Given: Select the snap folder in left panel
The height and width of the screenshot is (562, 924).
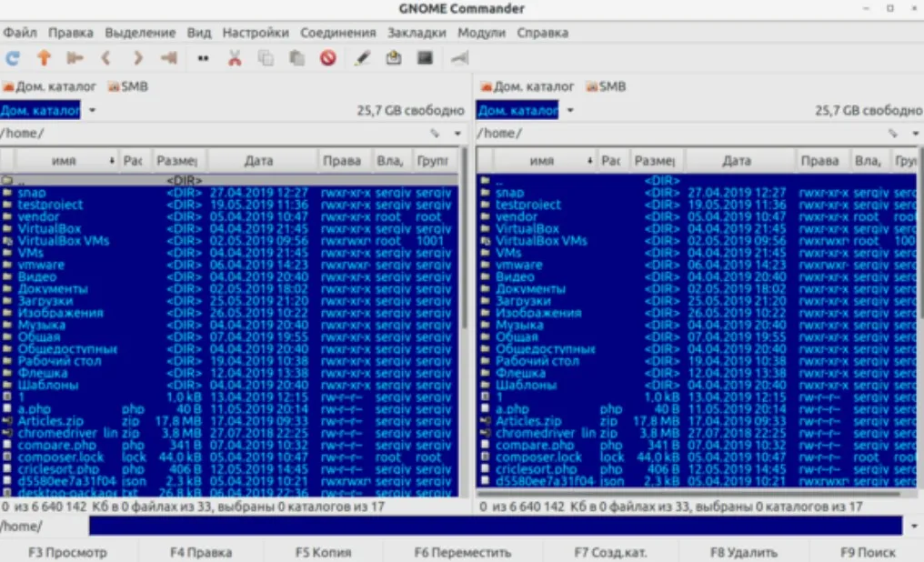Looking at the screenshot, I should [x=230, y=193].
